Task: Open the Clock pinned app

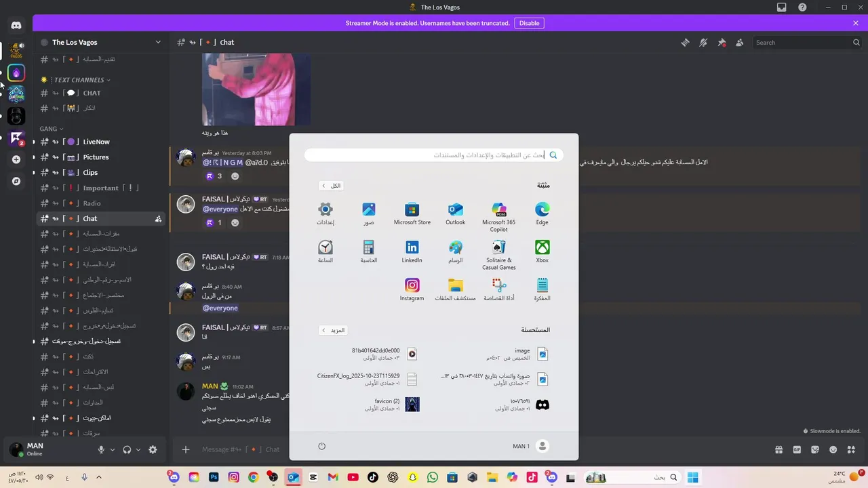Action: pos(325,252)
